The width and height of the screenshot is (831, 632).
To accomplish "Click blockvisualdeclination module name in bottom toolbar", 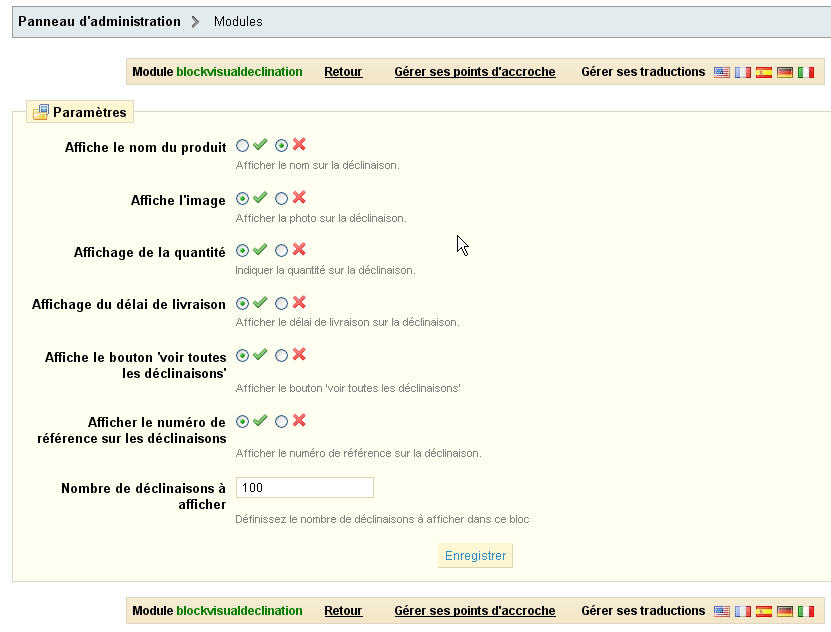I will coord(239,611).
